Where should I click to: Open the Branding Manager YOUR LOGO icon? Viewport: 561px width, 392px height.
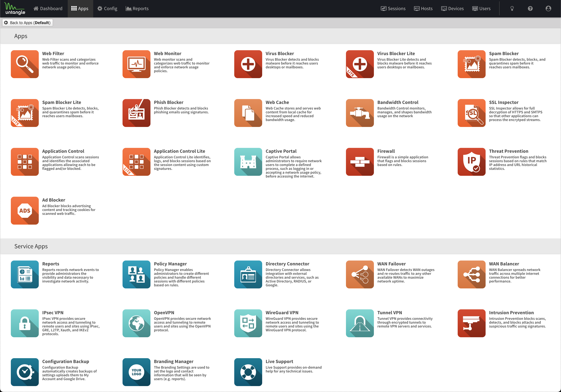click(x=136, y=372)
